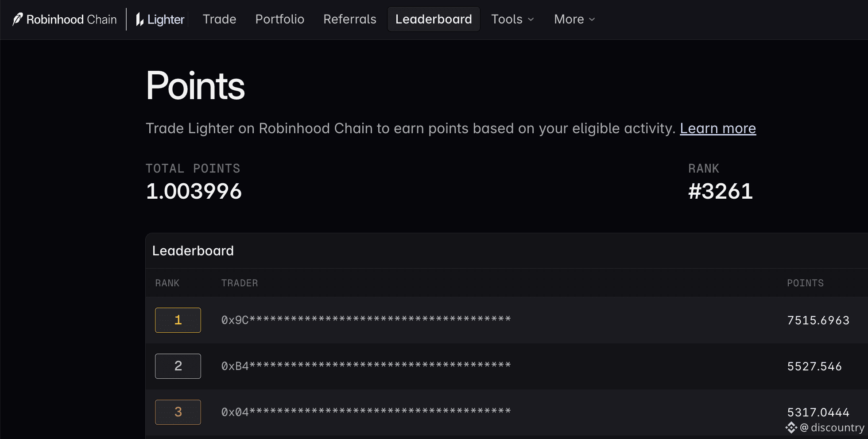Image resolution: width=868 pixels, height=439 pixels.
Task: Click the Binance watermark icon near discountry
Action: [x=791, y=427]
